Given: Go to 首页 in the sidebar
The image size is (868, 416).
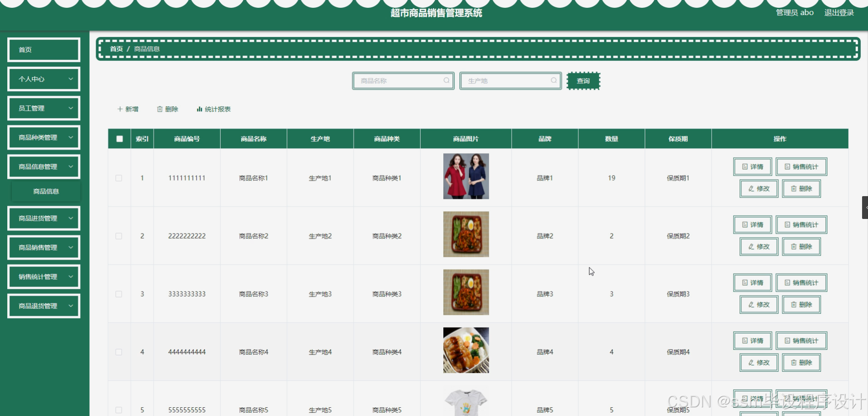Looking at the screenshot, I should (x=44, y=50).
